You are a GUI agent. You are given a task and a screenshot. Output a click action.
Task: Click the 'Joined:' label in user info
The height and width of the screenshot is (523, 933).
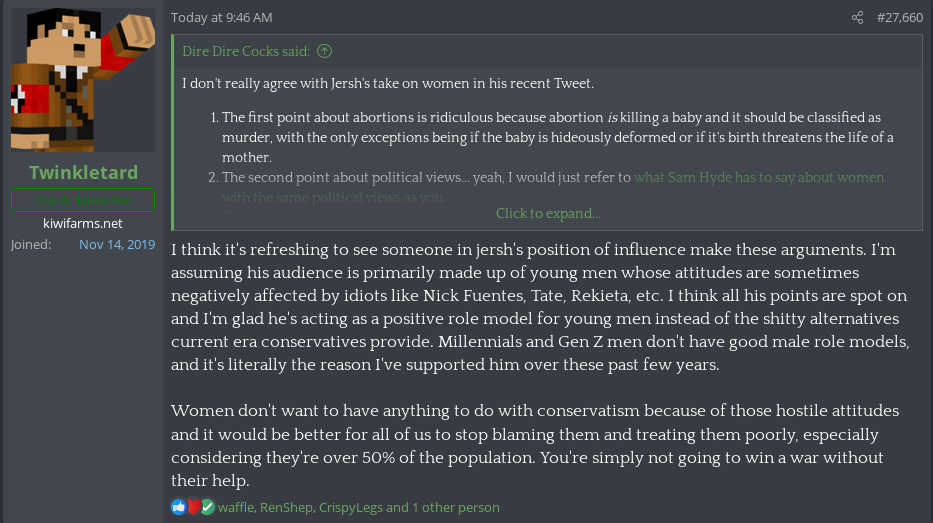[x=30, y=245]
